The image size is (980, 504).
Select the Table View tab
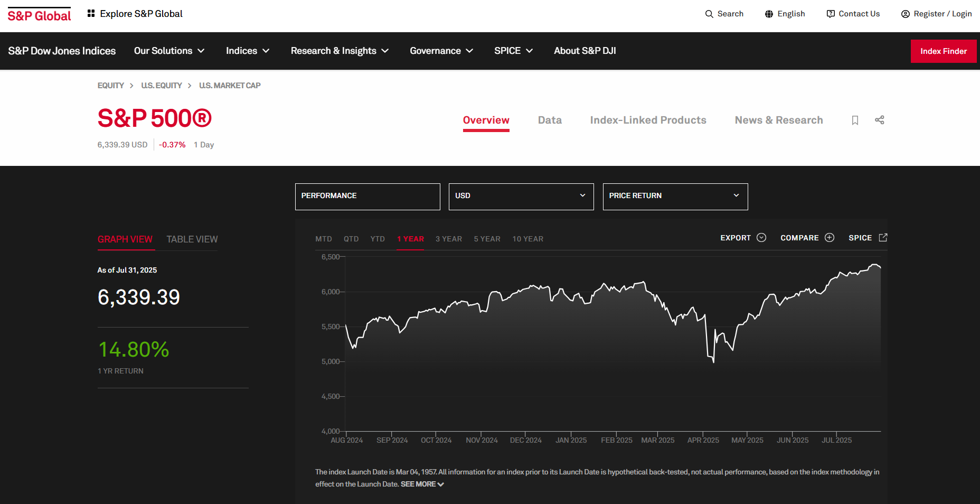pyautogui.click(x=192, y=239)
